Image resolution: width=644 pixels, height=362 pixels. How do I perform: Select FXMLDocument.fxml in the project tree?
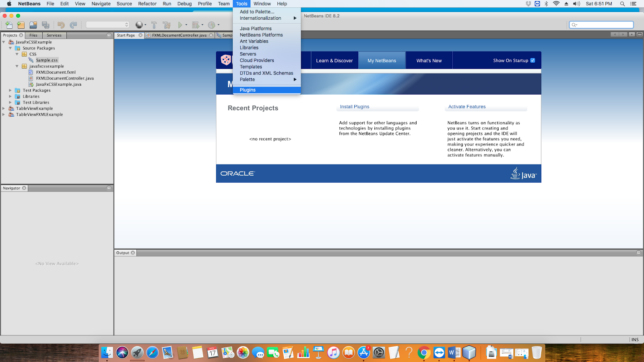point(56,72)
